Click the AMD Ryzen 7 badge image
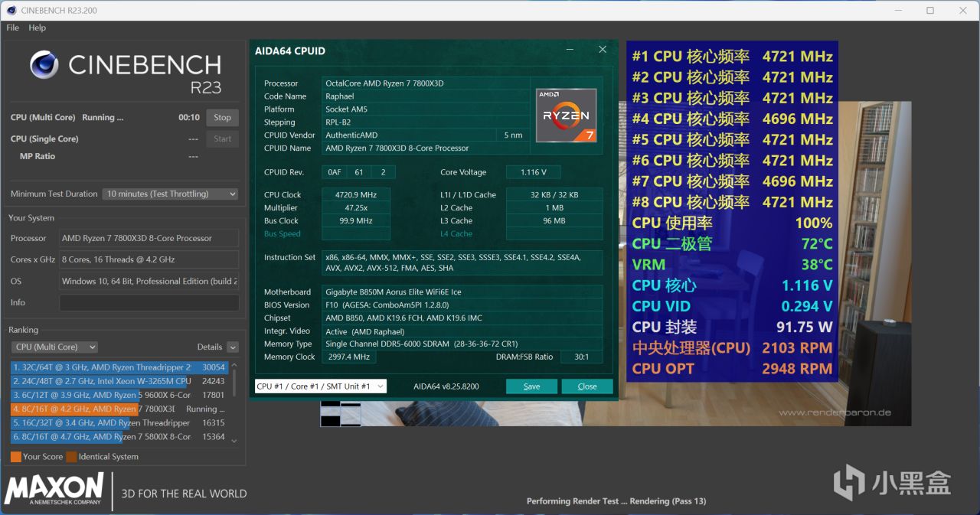The width and height of the screenshot is (980, 515). 567,115
